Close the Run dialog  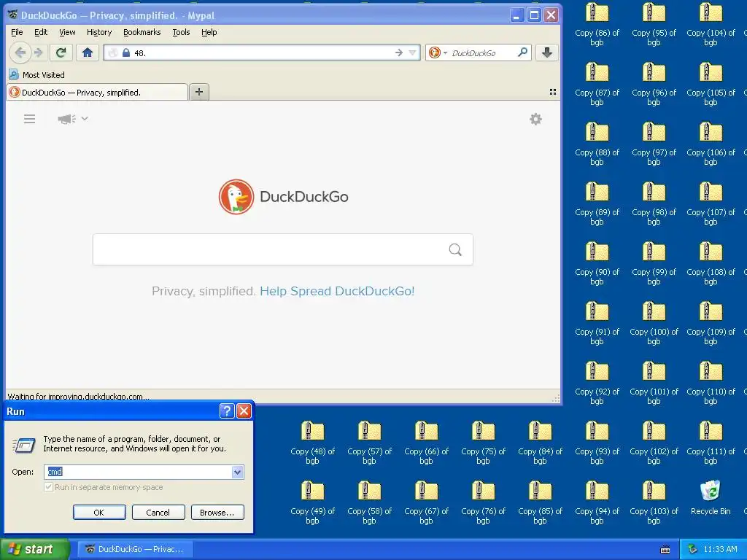pos(244,411)
